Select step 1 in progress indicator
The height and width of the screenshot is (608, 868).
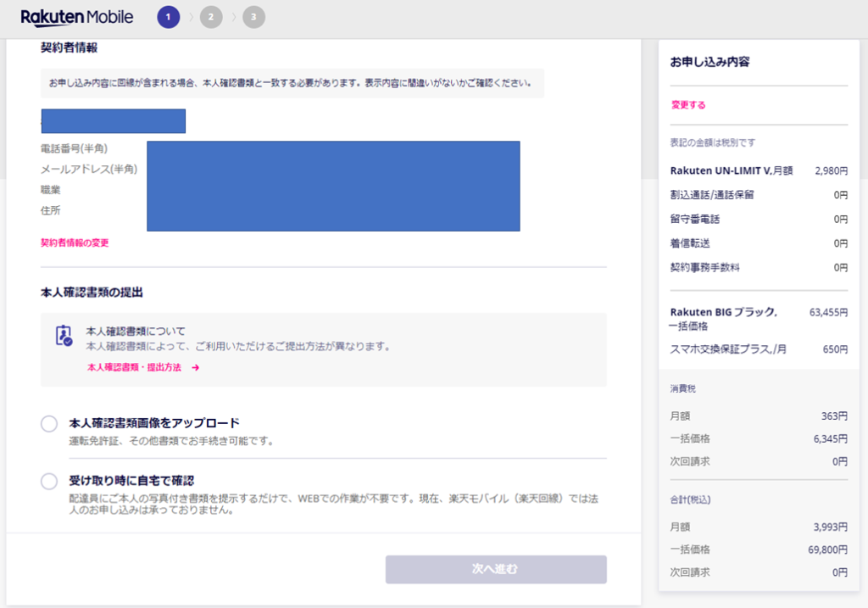click(x=169, y=17)
